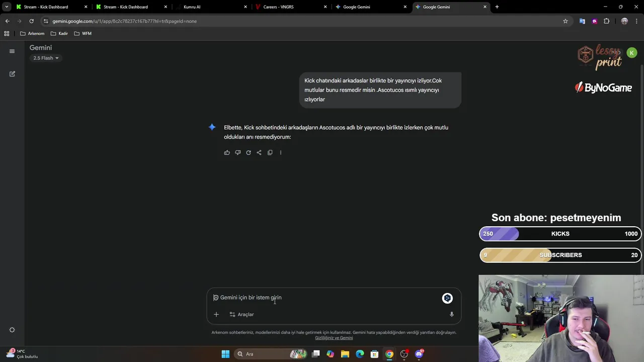Launch Microsoft Edge from the taskbar
The width and height of the screenshot is (644, 362).
coord(360,354)
